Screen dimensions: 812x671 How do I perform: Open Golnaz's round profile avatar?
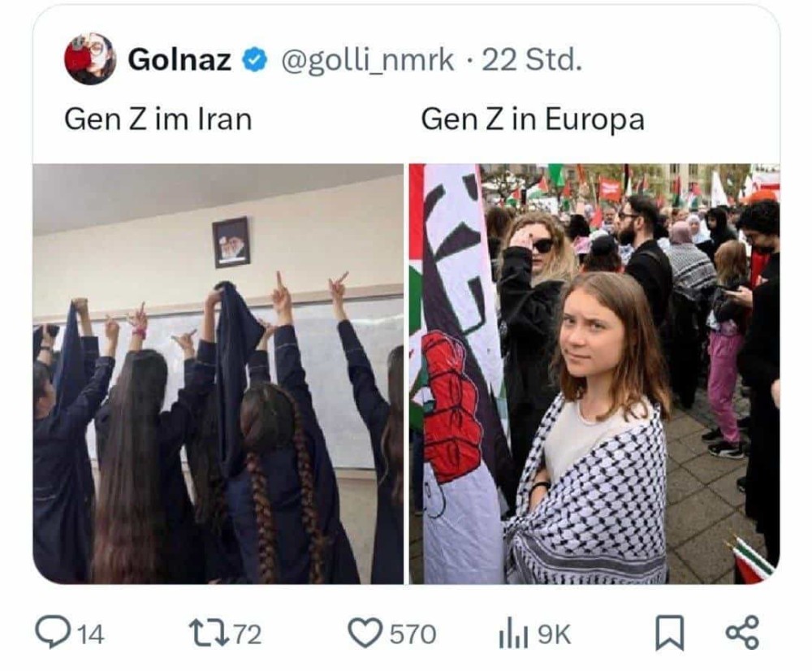pos(90,58)
